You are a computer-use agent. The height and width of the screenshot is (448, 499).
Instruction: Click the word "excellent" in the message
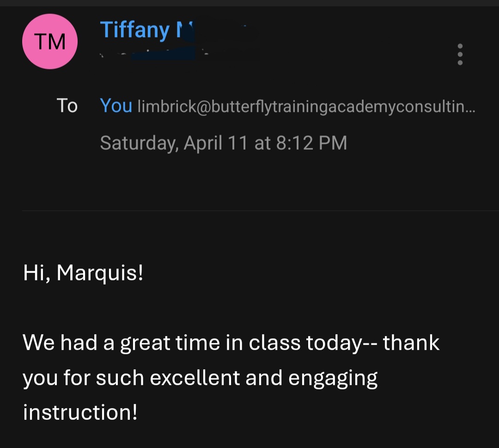pyautogui.click(x=195, y=378)
